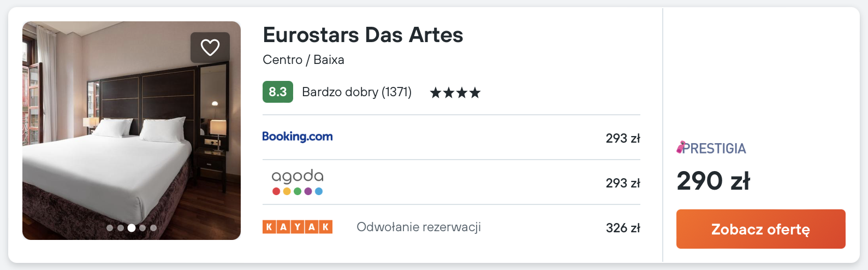Save hotel with the heart icon

[210, 48]
